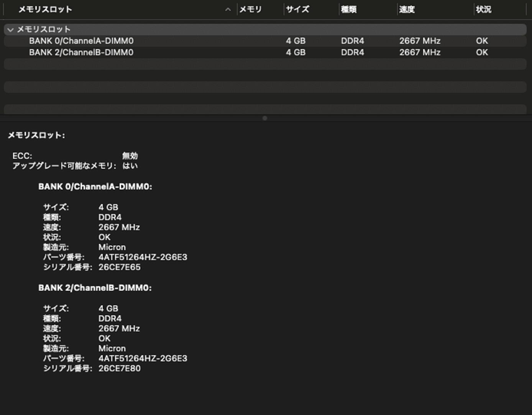Screen dimensions: 532x415
Task: Select the BANK 2/ChannelB-DIMM0 row
Action: 265,53
